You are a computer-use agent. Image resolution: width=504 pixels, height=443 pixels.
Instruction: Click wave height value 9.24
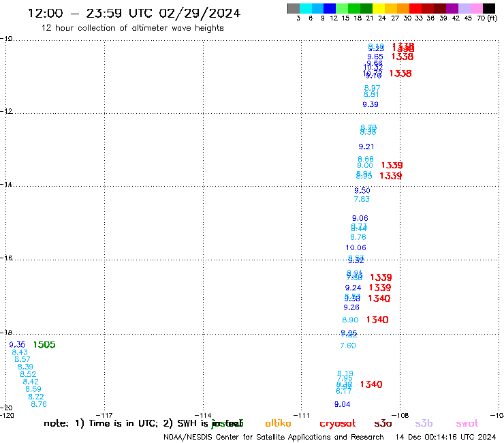(353, 288)
